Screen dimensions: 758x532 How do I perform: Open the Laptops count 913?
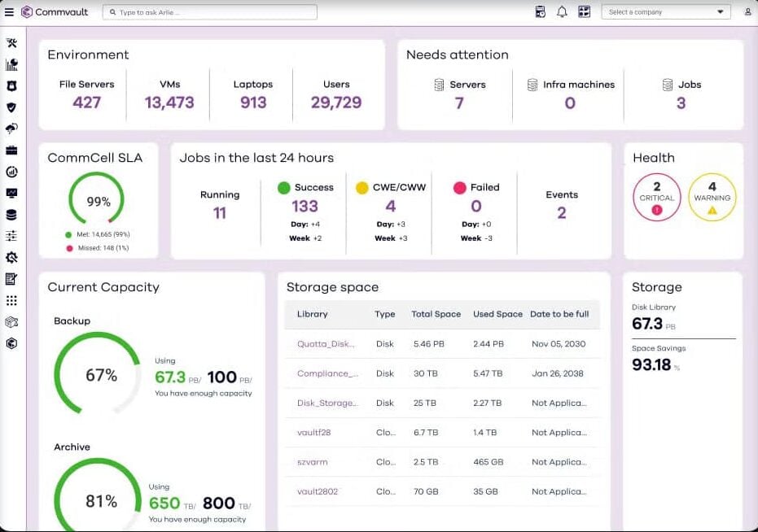pyautogui.click(x=253, y=102)
